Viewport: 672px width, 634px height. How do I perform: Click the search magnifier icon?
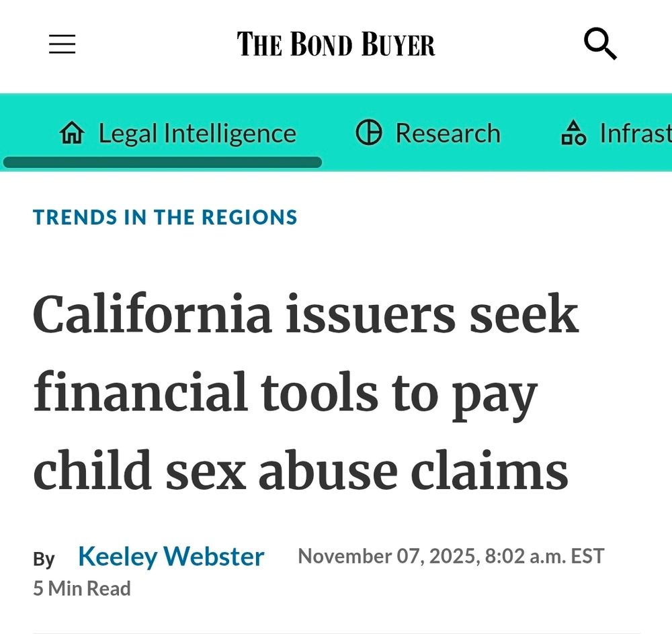click(x=600, y=44)
